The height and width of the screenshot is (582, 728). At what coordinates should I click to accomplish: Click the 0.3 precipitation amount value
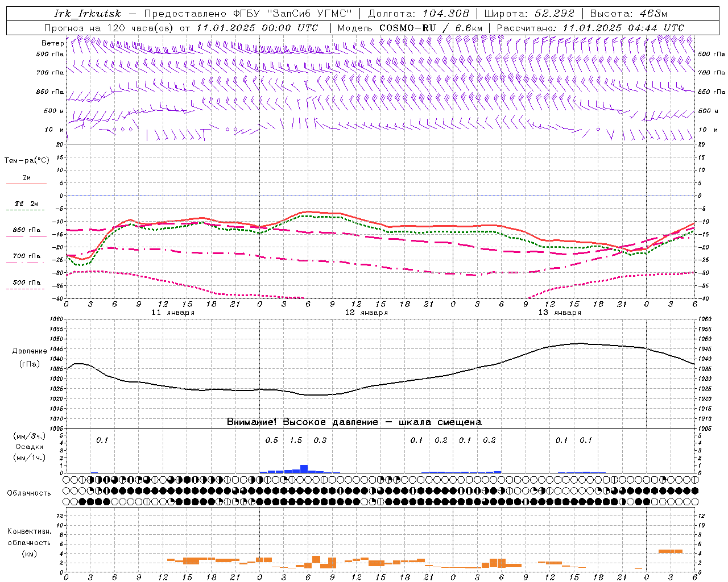coord(320,440)
